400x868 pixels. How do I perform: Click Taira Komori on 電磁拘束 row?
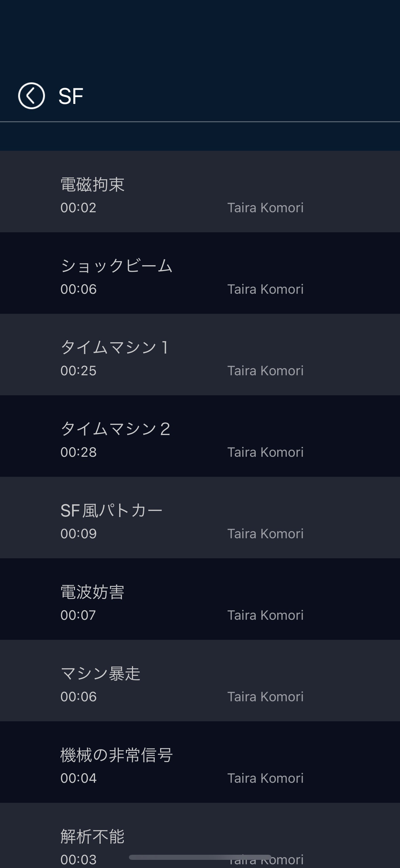tap(265, 208)
